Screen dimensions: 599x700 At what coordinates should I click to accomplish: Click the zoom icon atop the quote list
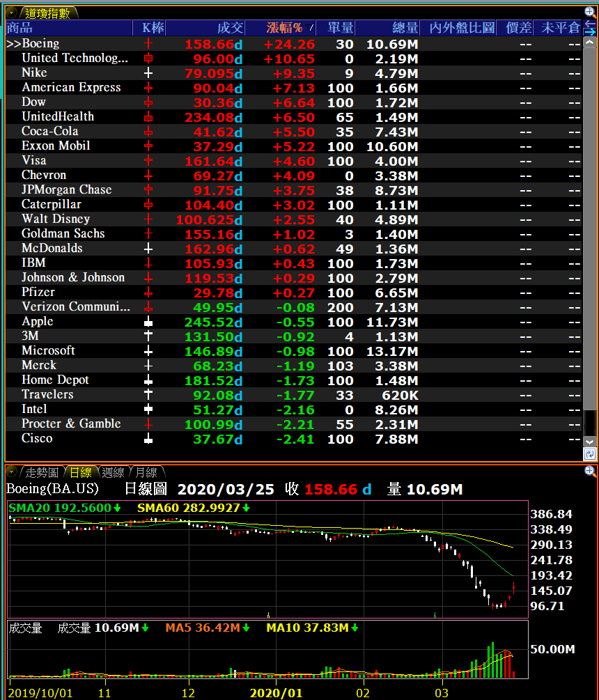[589, 12]
